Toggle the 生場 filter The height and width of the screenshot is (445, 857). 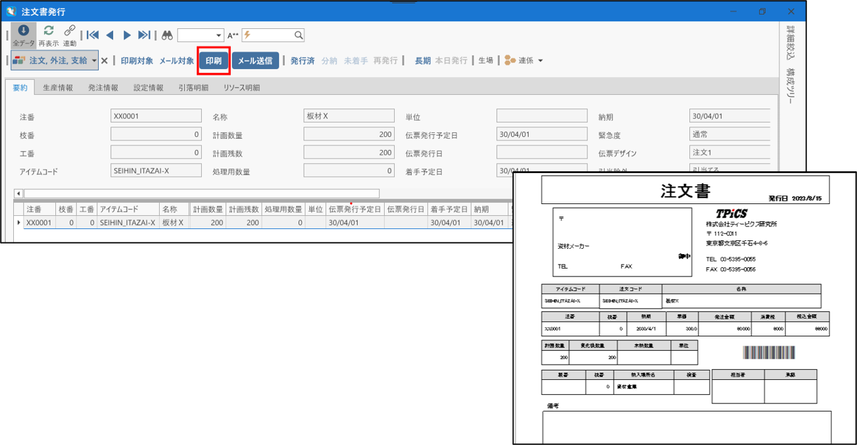click(x=486, y=61)
